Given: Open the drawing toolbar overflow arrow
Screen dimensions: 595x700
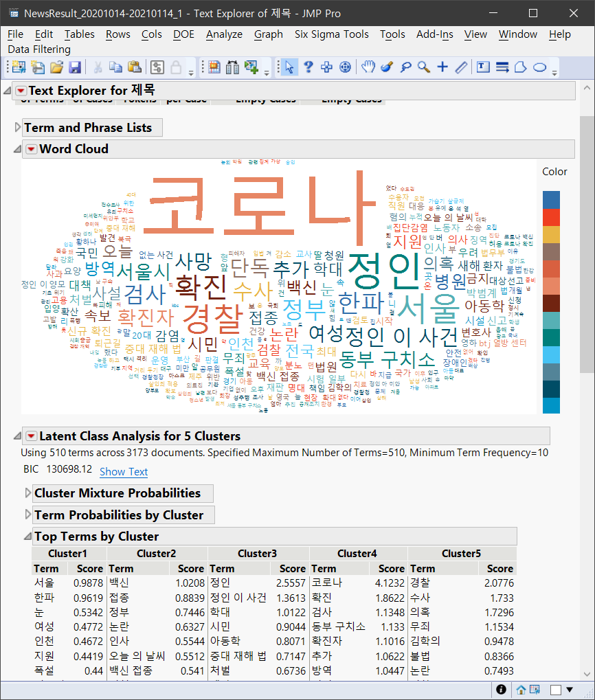Looking at the screenshot, I should [554, 73].
